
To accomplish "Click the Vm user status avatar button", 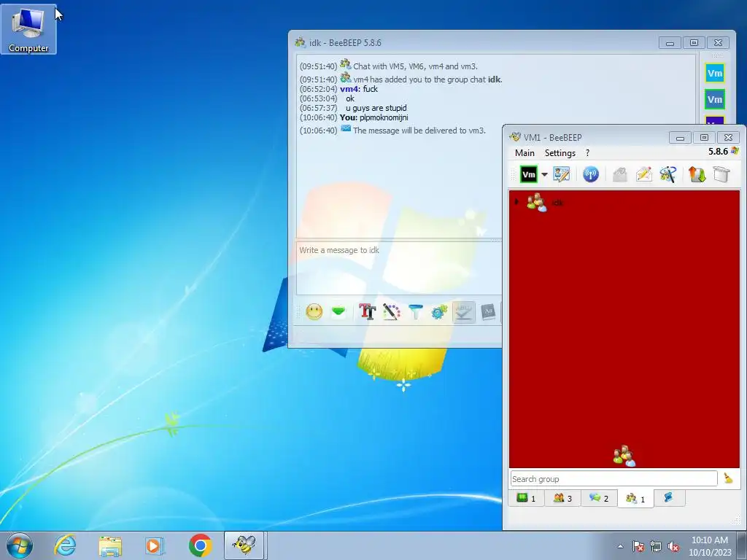I will pyautogui.click(x=528, y=175).
